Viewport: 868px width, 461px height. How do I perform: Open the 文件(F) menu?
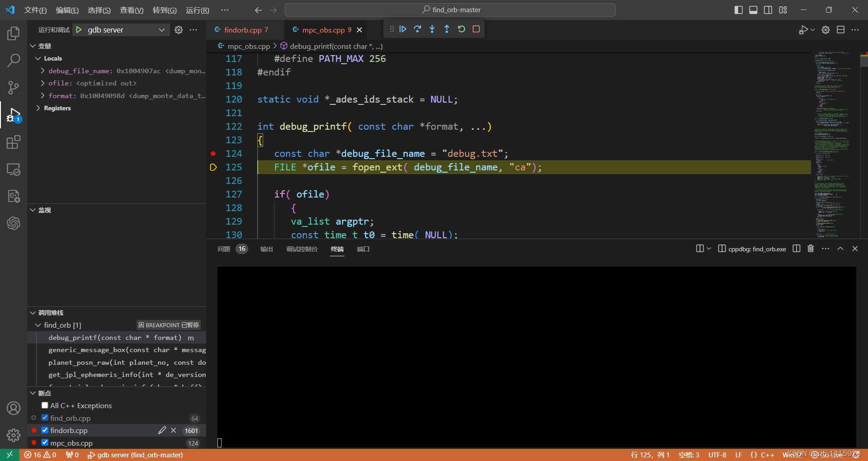click(35, 10)
